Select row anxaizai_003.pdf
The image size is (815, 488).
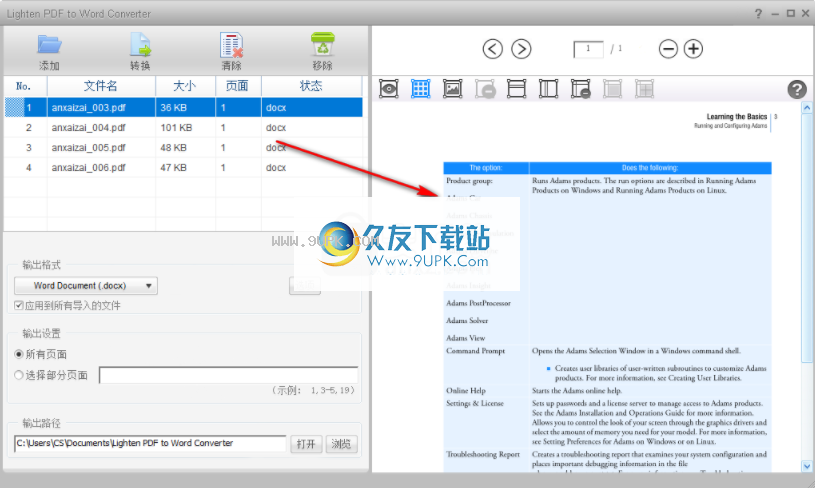click(x=183, y=108)
